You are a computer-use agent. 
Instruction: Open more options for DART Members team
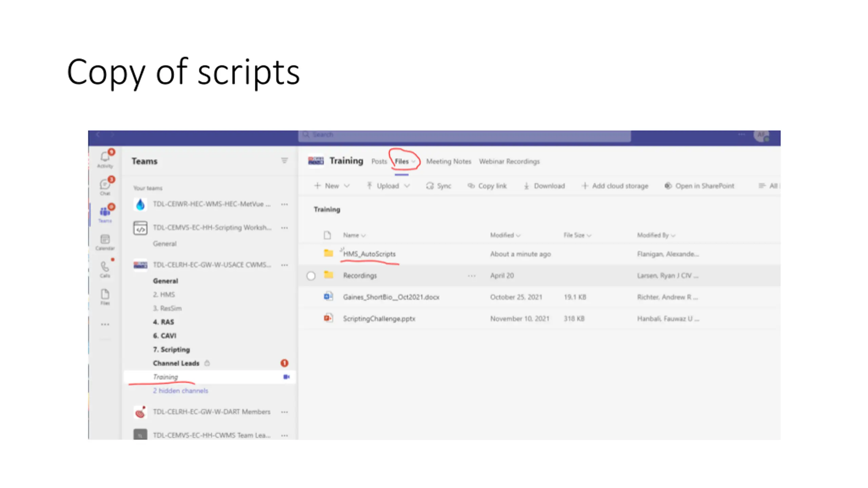tap(284, 412)
